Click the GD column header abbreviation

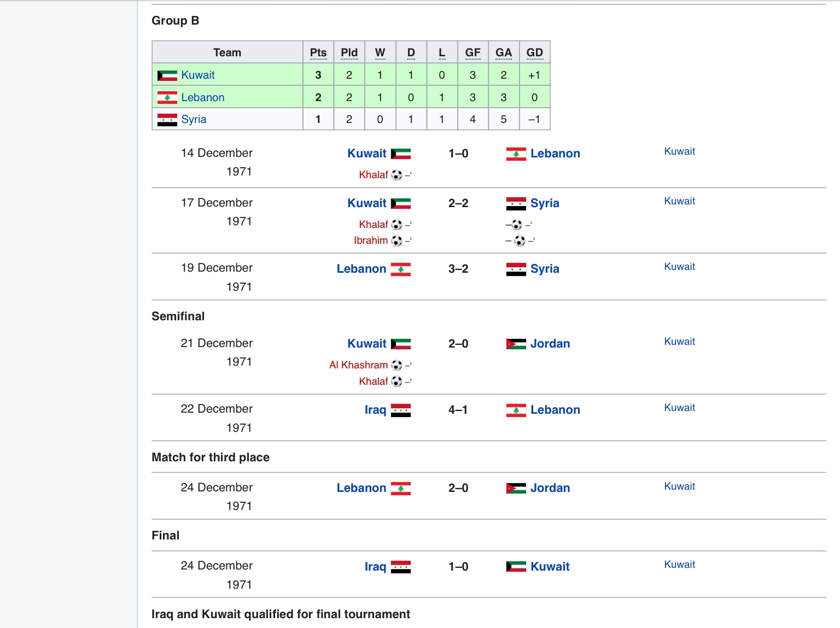click(534, 52)
